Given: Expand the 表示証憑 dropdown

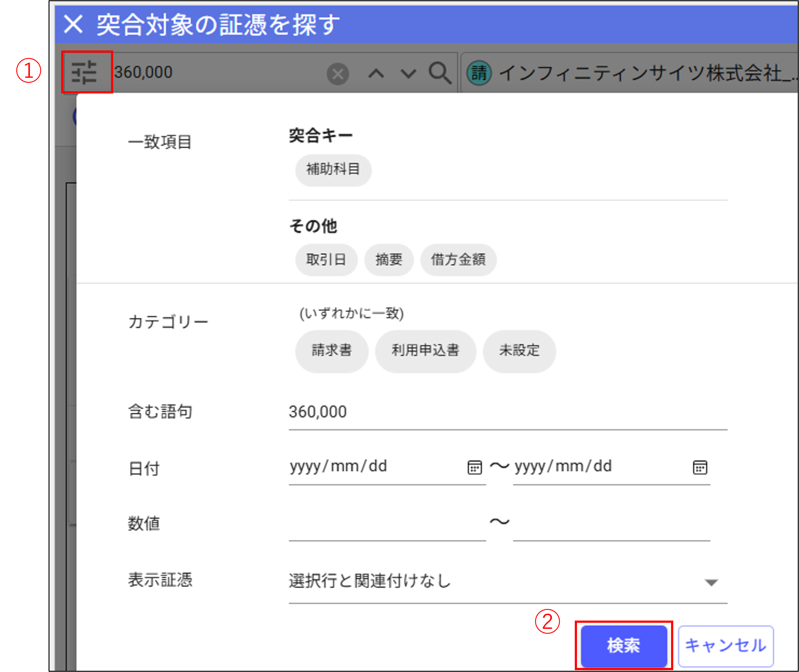Looking at the screenshot, I should point(711,582).
